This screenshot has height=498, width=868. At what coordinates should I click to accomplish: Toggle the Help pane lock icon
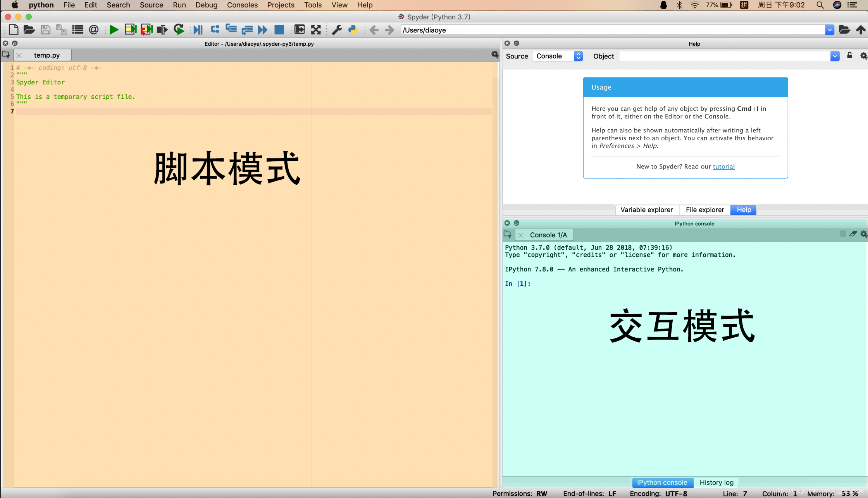point(849,55)
